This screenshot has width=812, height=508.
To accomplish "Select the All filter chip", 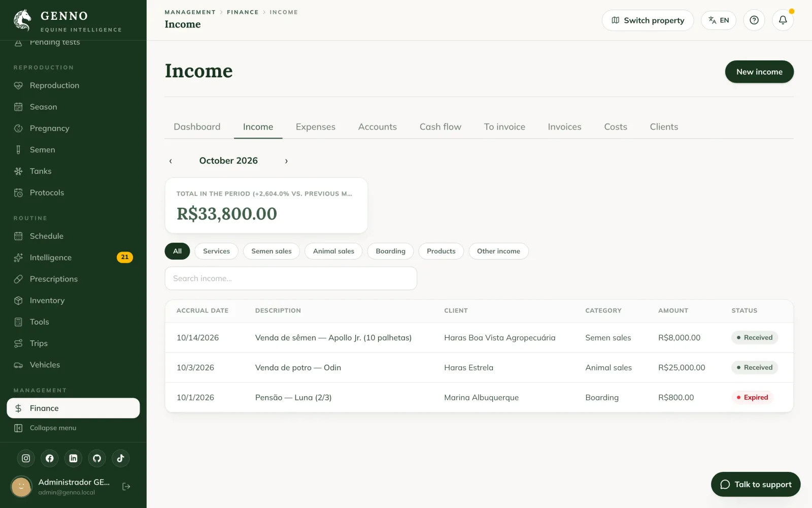I will point(177,251).
